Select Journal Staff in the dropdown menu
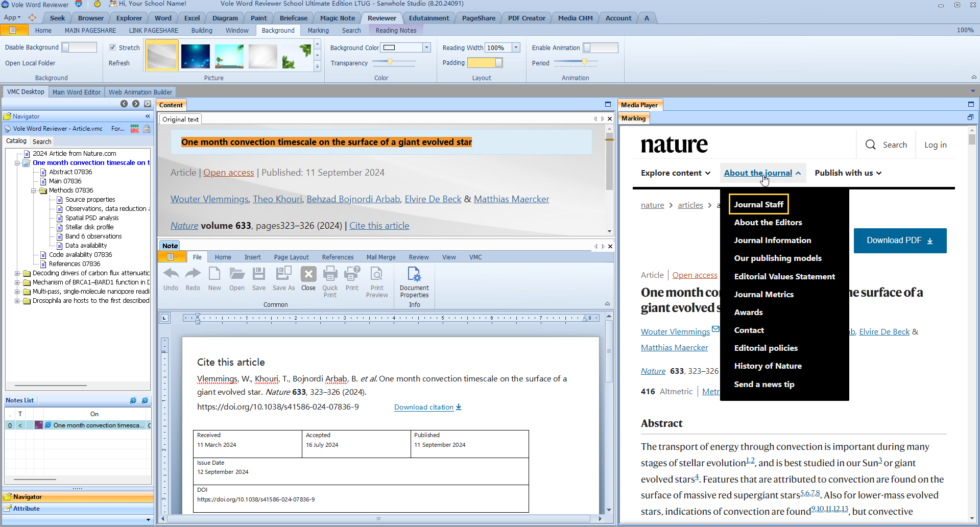Viewport: 980px width, 527px height. tap(758, 204)
